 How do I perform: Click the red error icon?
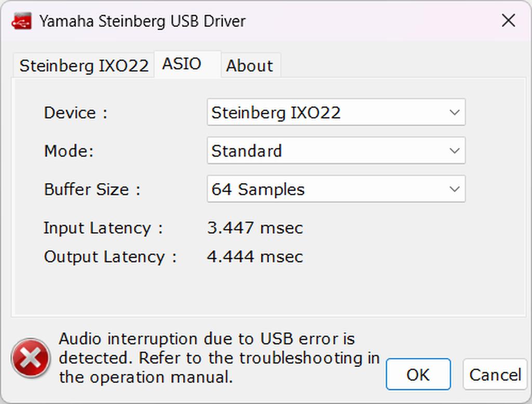click(x=31, y=358)
